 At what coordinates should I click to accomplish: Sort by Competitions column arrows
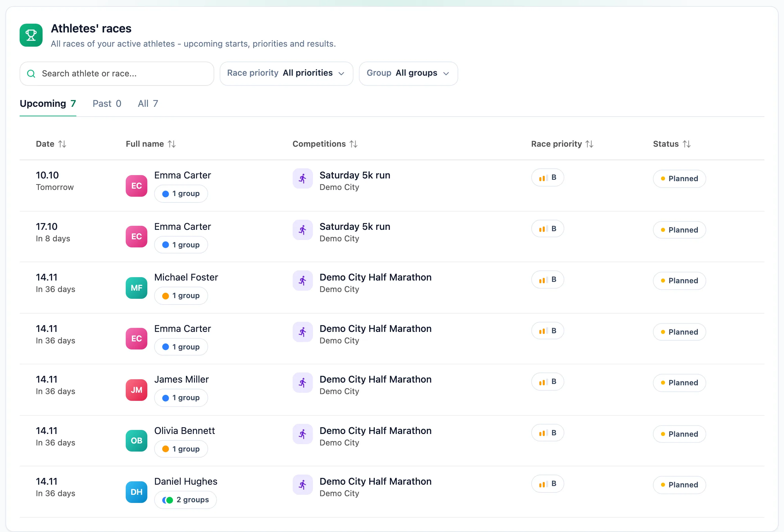(353, 144)
